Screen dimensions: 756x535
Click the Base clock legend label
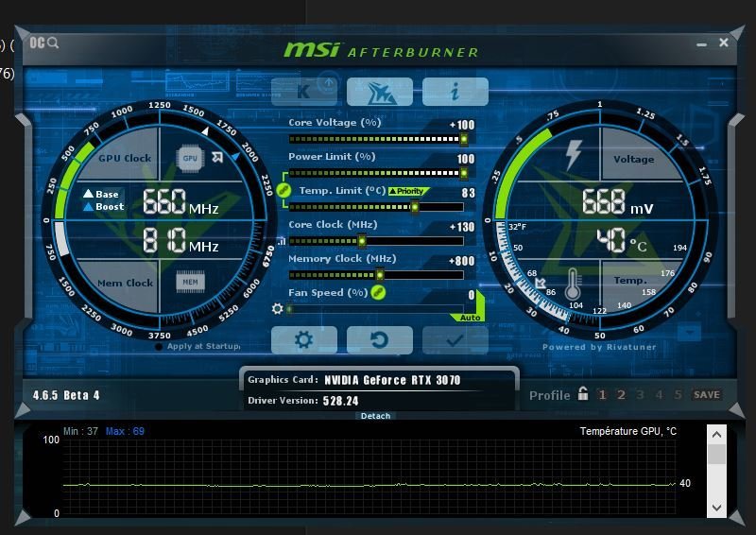pyautogui.click(x=101, y=194)
